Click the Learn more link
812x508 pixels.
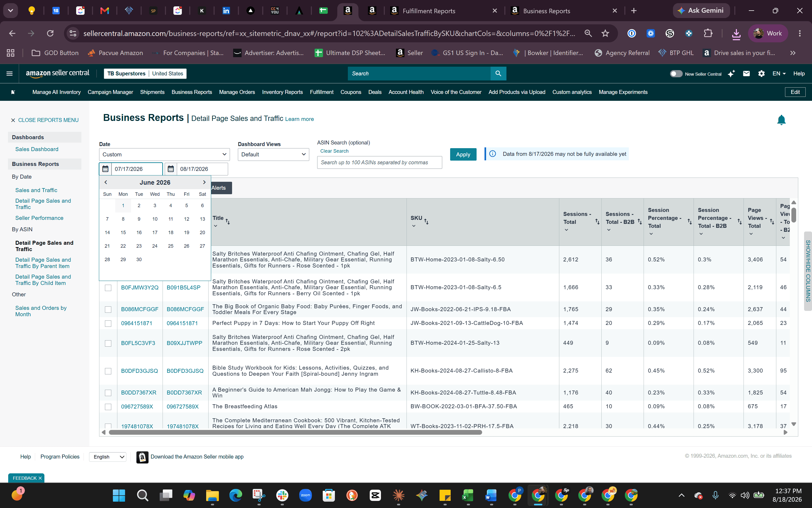click(x=299, y=119)
